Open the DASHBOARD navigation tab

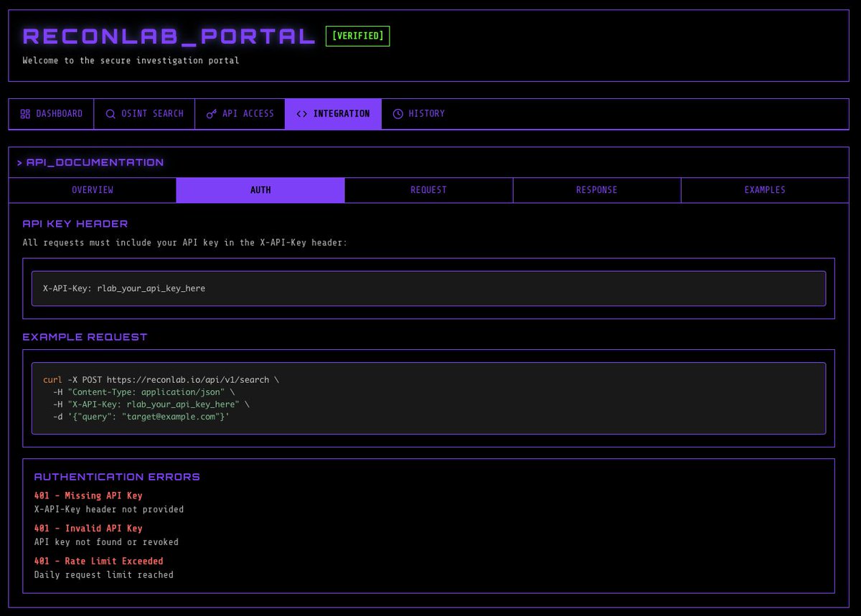(52, 114)
